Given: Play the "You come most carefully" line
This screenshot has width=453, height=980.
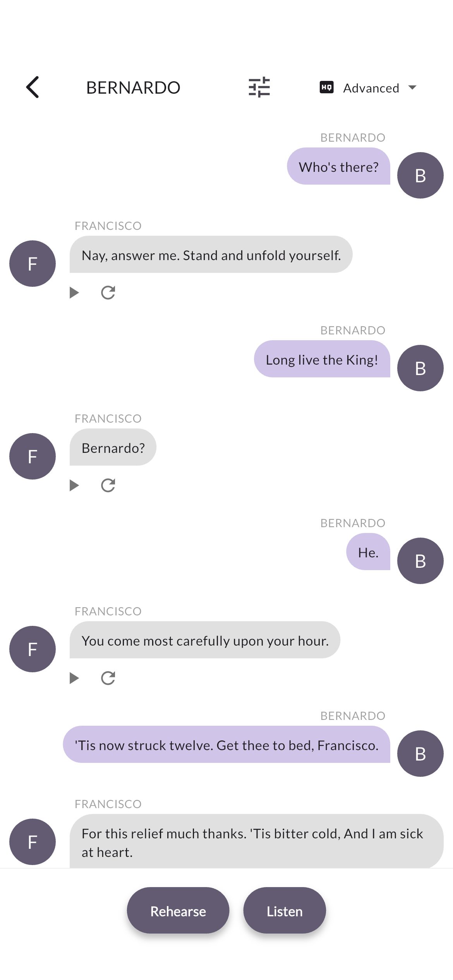Looking at the screenshot, I should coord(74,678).
